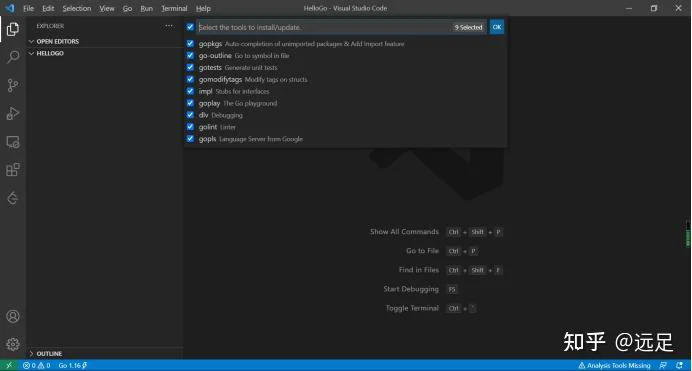Uncheck the go-outline tool checkbox
This screenshot has height=371, width=692.
[190, 56]
